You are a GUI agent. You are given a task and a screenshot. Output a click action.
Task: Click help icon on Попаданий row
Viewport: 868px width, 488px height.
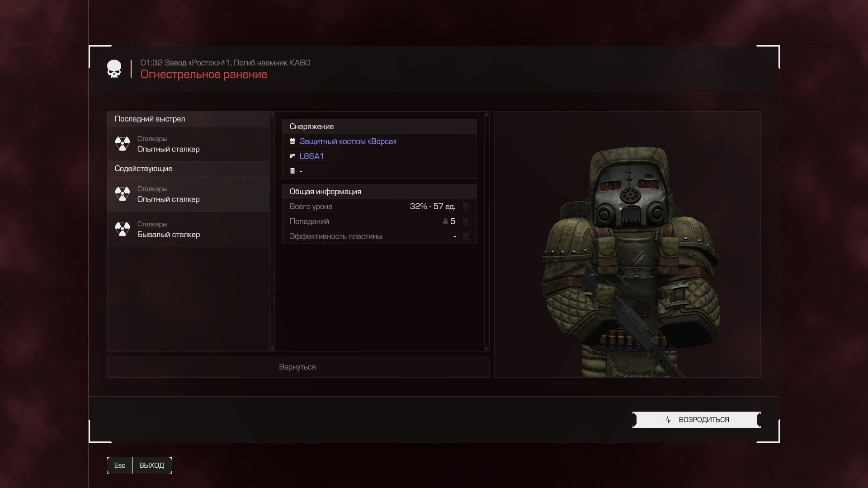tap(466, 221)
